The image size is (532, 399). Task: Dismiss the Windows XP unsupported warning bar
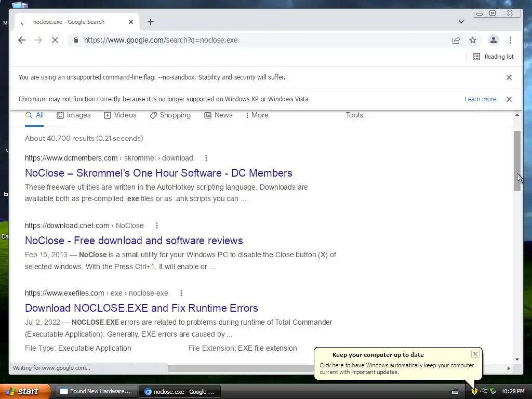point(509,99)
